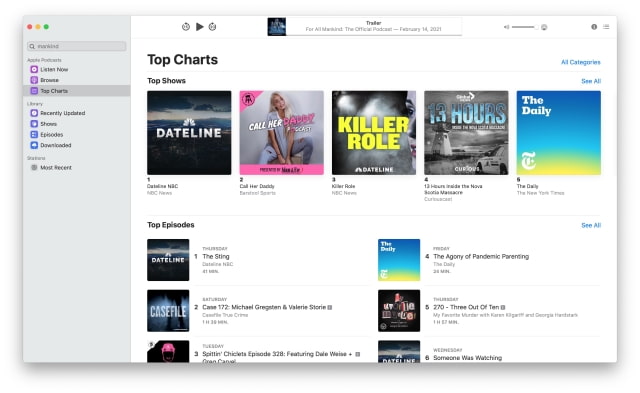Open the Killer Role show artwork

tap(374, 133)
